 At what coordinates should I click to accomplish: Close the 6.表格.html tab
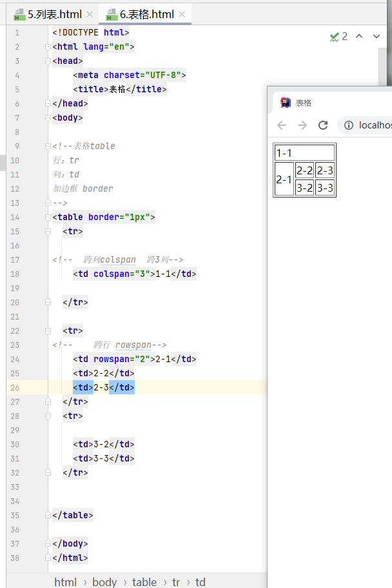click(x=182, y=15)
